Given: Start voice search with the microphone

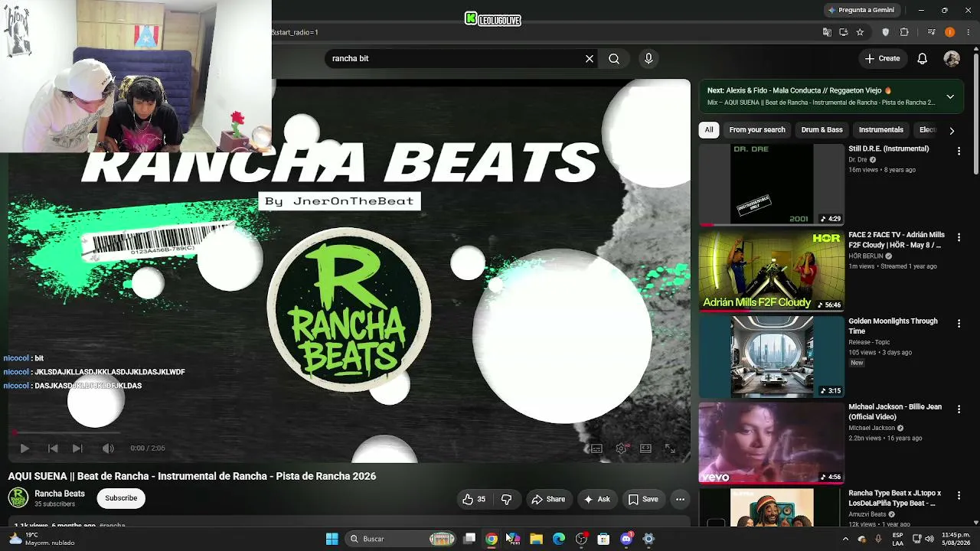Looking at the screenshot, I should pos(648,58).
